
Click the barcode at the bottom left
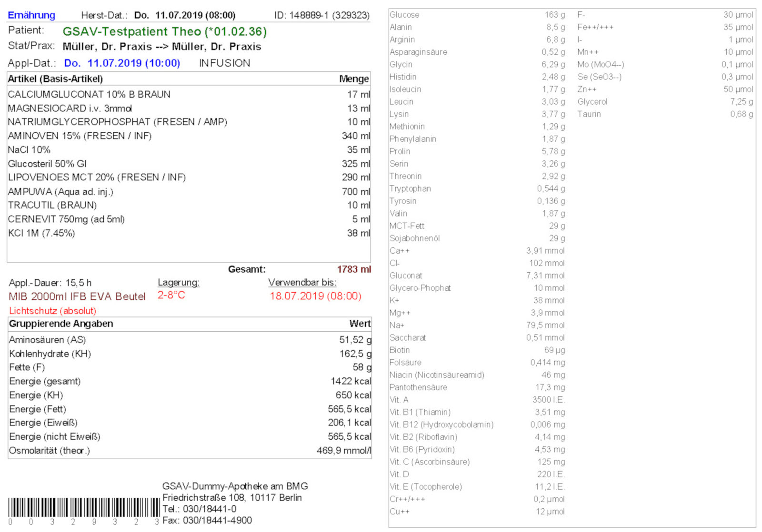pos(83,508)
